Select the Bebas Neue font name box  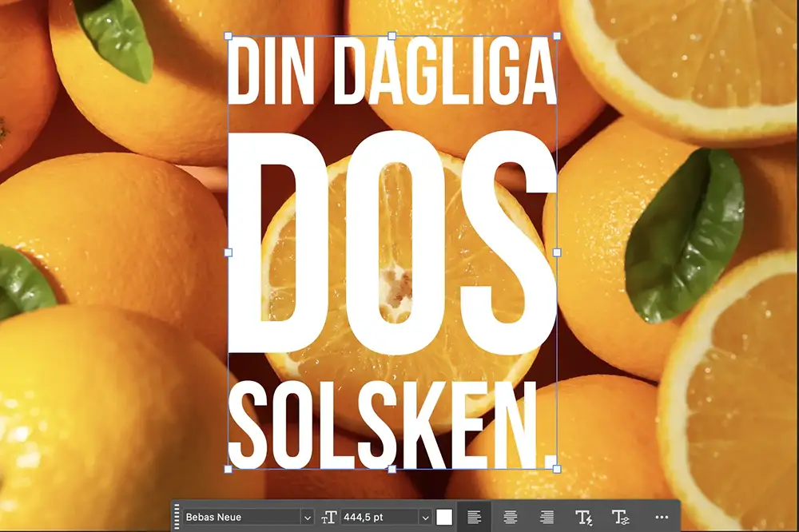(x=240, y=518)
